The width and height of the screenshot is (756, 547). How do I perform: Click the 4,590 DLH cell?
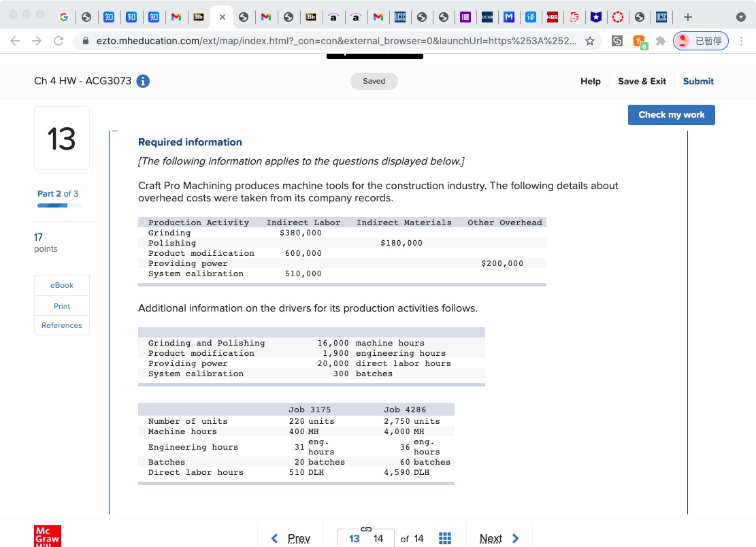(x=406, y=472)
